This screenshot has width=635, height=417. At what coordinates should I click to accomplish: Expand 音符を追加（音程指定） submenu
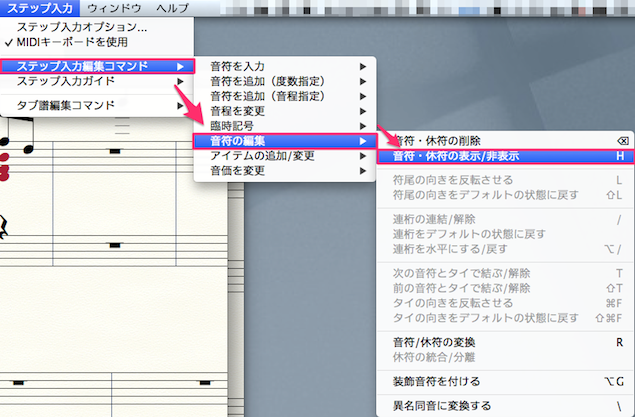[285, 96]
